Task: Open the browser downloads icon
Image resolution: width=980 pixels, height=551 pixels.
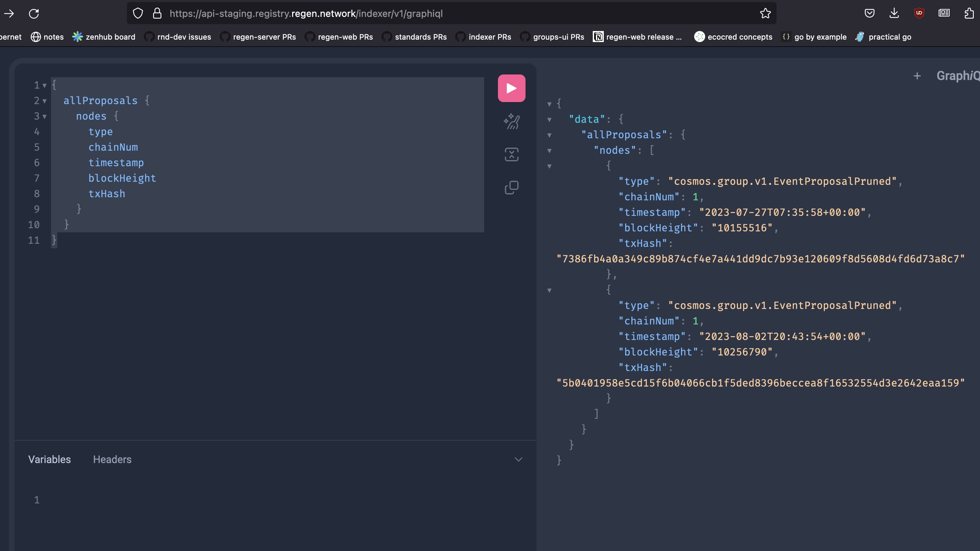Action: [894, 14]
